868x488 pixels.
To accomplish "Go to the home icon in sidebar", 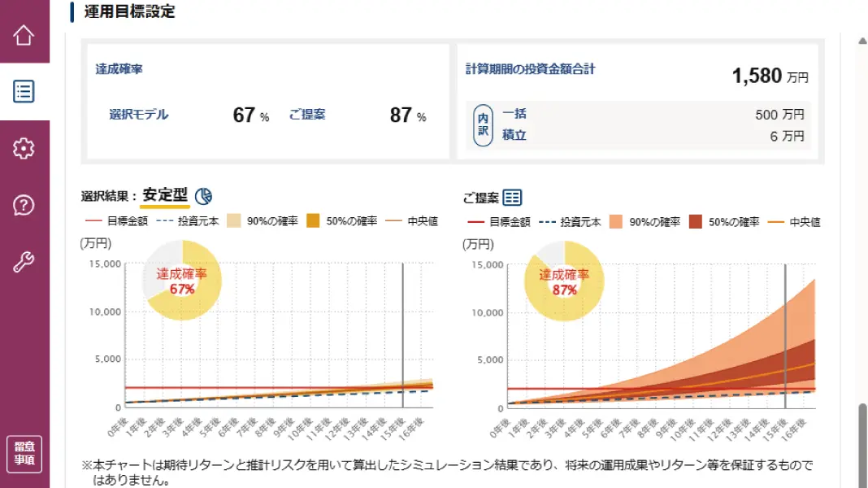I will (24, 36).
